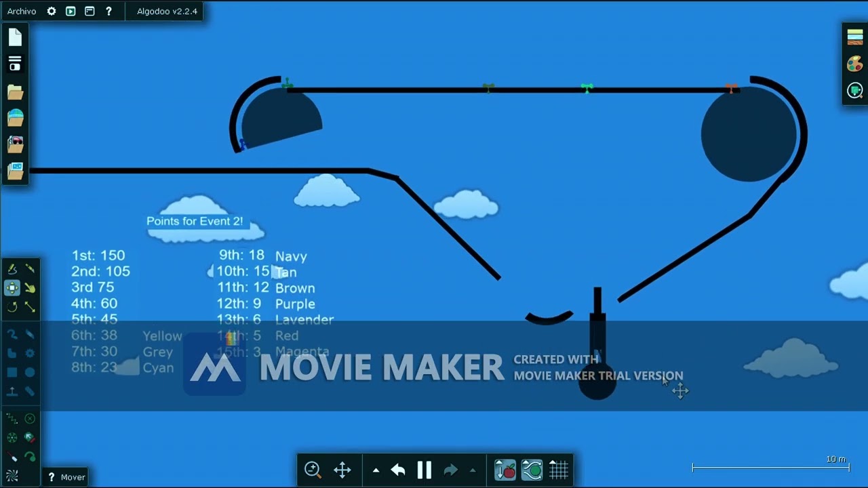Toggle the grid button
This screenshot has width=868, height=488.
tap(559, 470)
